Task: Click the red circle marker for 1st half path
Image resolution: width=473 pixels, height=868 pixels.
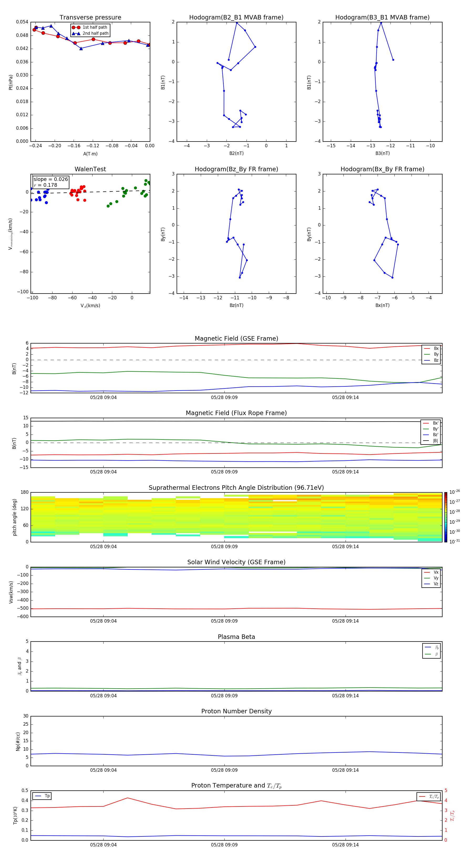Action: click(76, 27)
